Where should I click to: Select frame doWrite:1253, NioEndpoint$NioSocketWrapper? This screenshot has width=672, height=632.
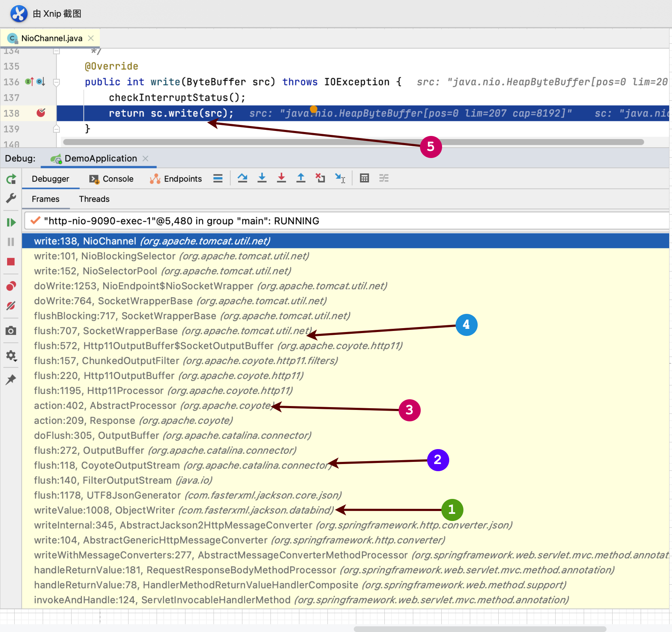tap(345, 286)
